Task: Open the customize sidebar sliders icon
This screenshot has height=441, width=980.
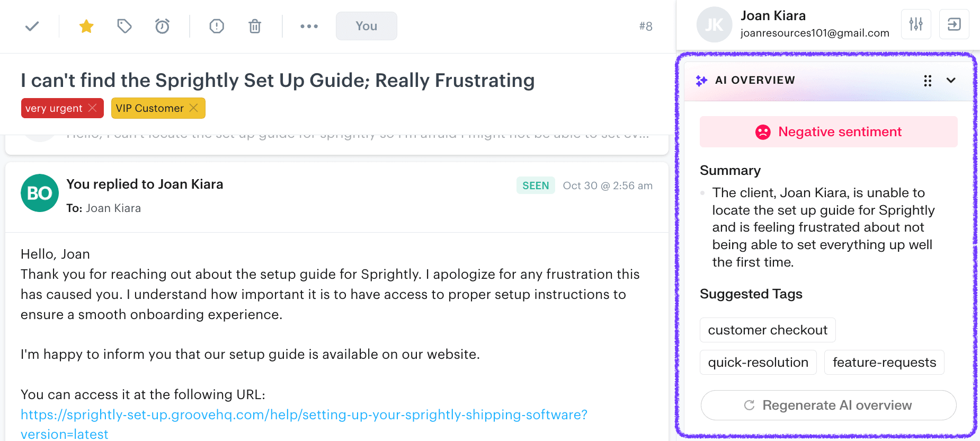Action: pyautogui.click(x=916, y=24)
